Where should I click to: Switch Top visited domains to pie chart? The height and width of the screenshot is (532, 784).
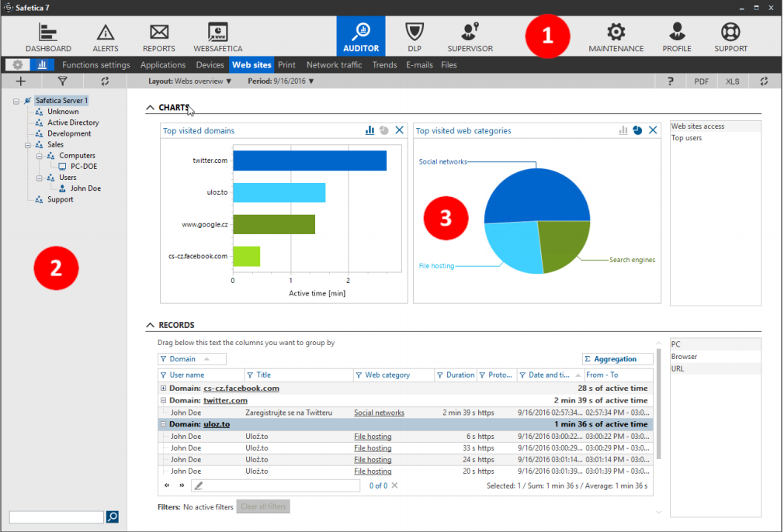383,130
